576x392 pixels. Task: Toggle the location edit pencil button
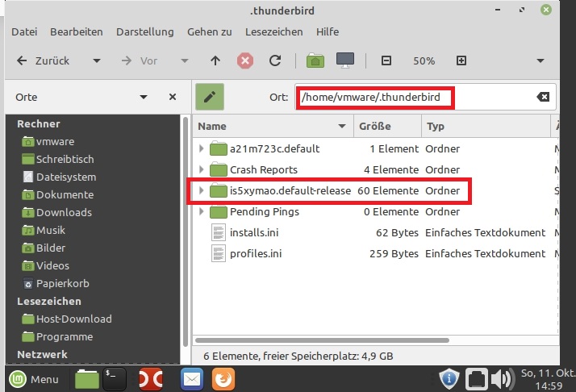coord(210,97)
